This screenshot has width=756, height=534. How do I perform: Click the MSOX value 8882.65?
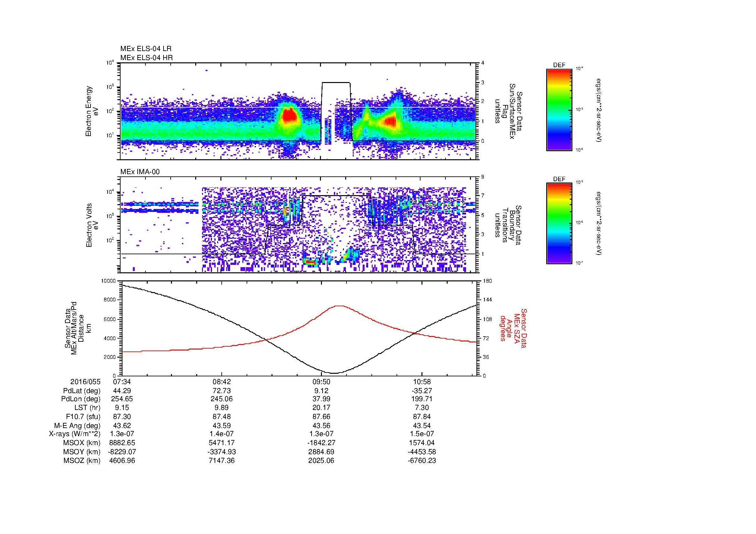tap(122, 443)
